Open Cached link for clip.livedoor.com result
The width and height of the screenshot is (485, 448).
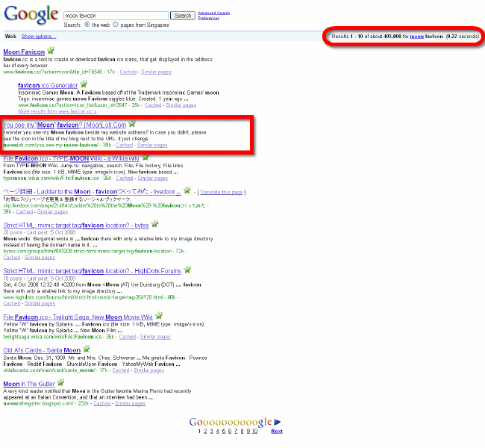tap(25, 212)
